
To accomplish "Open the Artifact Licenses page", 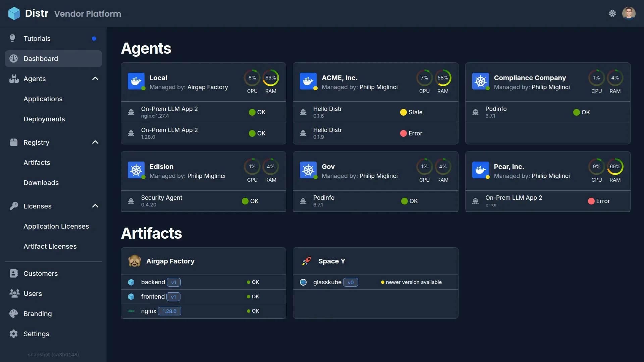I will (50, 246).
